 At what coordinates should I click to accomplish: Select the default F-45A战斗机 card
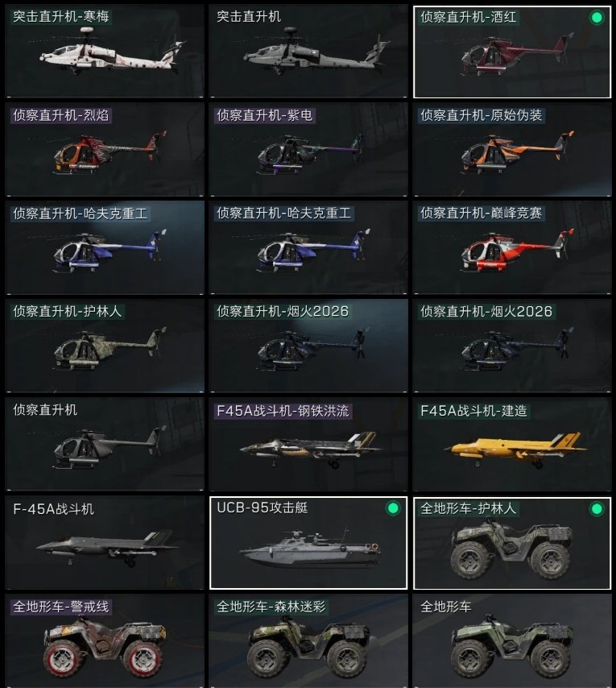coord(105,543)
